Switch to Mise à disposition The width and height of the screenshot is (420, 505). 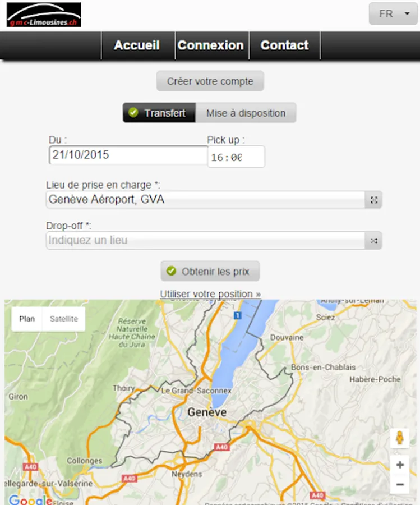[x=246, y=113]
